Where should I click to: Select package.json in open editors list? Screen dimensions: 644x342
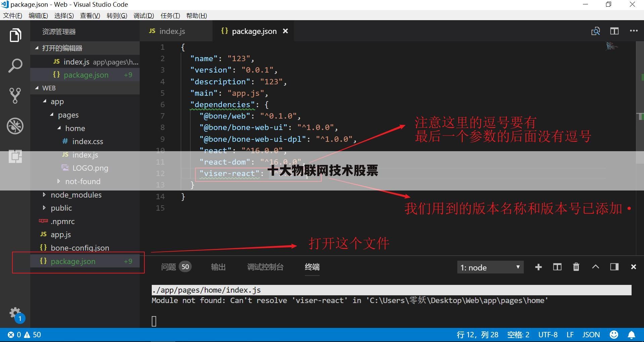pyautogui.click(x=85, y=75)
